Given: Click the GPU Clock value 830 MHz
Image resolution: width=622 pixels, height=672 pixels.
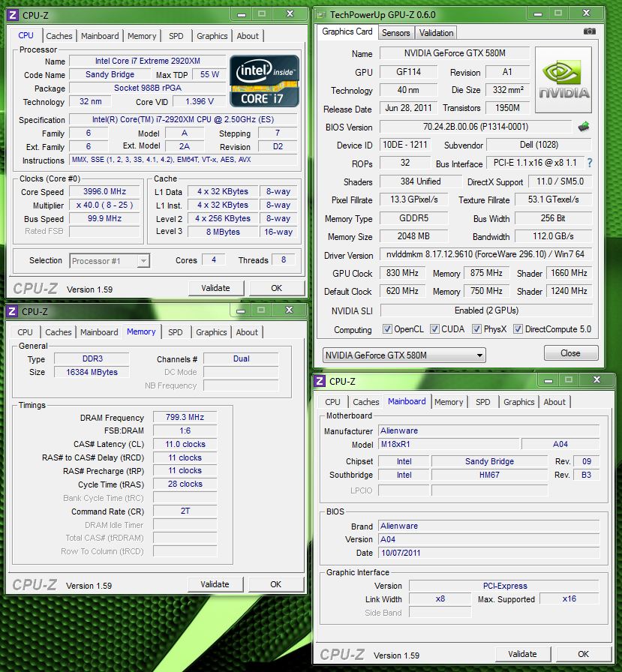Looking at the screenshot, I should [402, 273].
